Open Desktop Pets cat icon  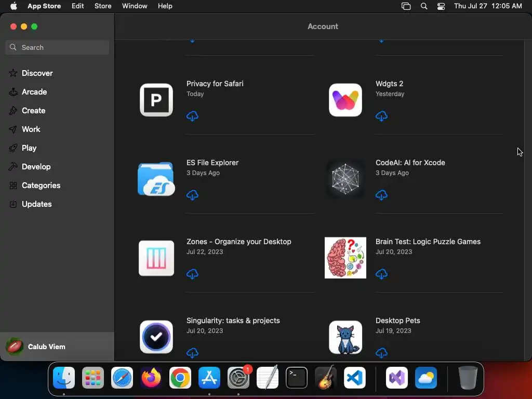(345, 337)
